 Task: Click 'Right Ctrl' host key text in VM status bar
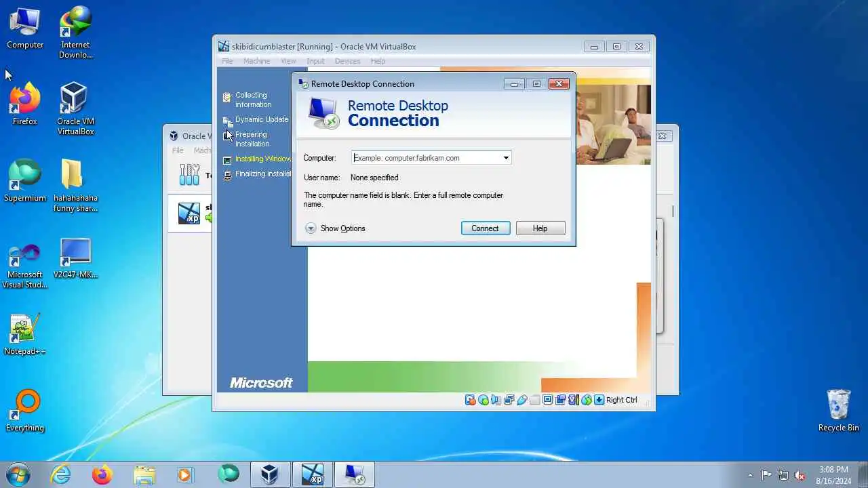click(622, 400)
